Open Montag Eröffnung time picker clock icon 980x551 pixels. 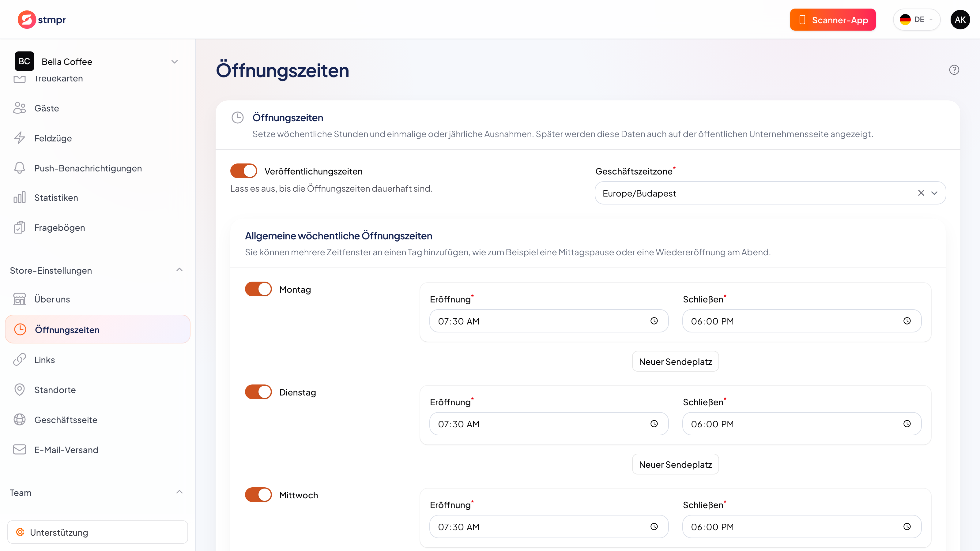654,321
